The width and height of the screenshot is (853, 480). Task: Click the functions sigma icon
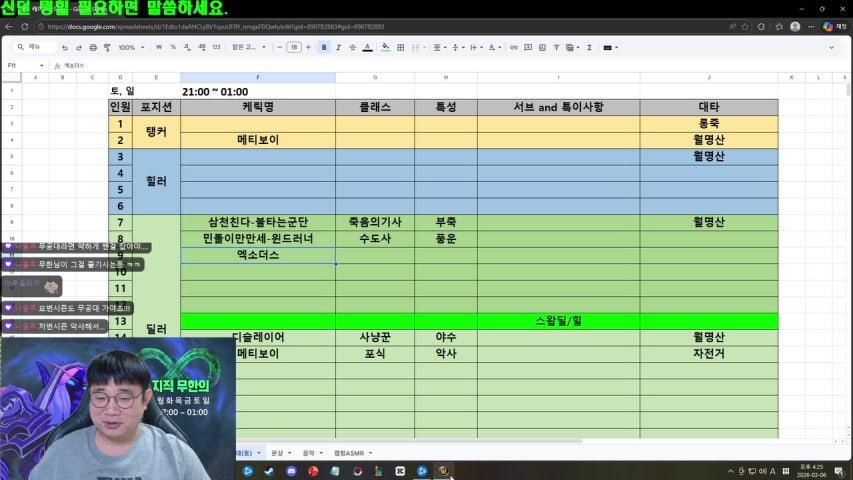point(589,47)
